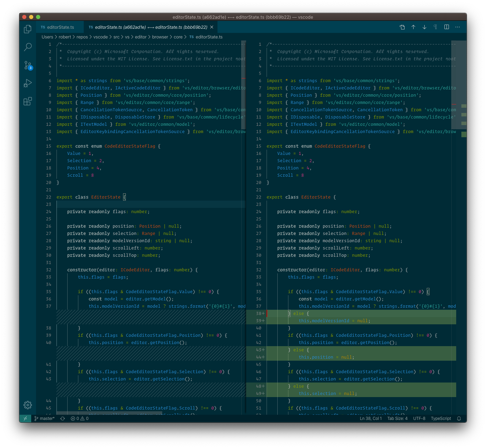The height and width of the screenshot is (448, 486).
Task: Open notifications bell in status bar
Action: coord(459,419)
